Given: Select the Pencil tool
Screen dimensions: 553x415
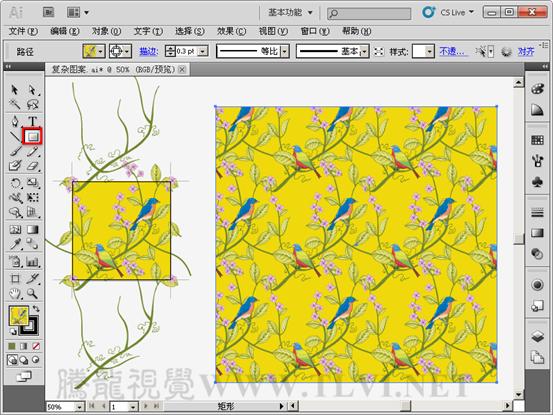Looking at the screenshot, I should click(x=32, y=152).
